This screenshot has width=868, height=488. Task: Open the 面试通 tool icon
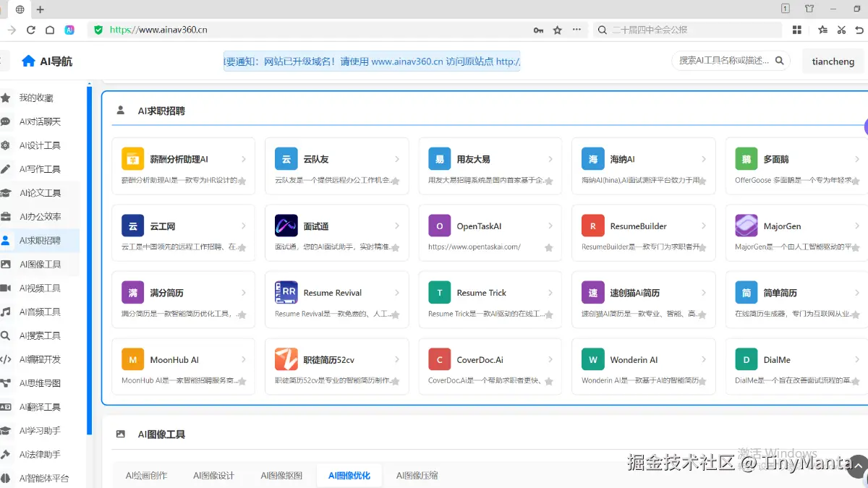click(x=286, y=226)
